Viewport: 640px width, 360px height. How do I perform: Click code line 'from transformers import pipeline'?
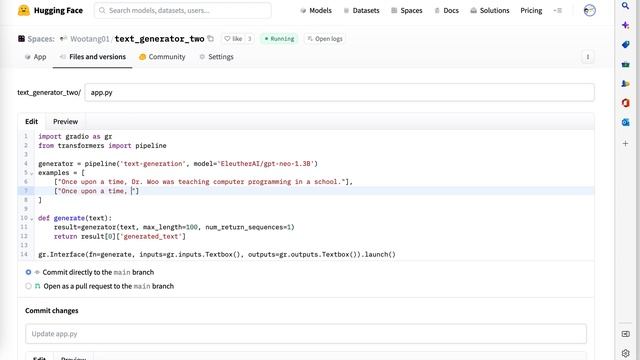[102, 145]
